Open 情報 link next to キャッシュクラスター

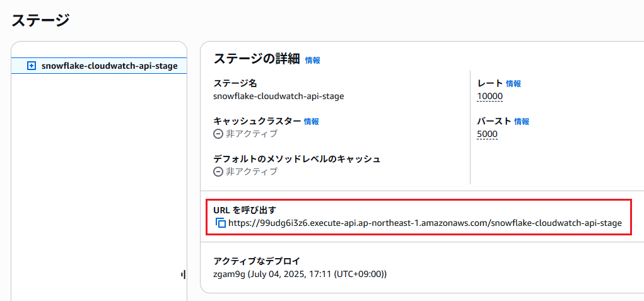tap(312, 122)
